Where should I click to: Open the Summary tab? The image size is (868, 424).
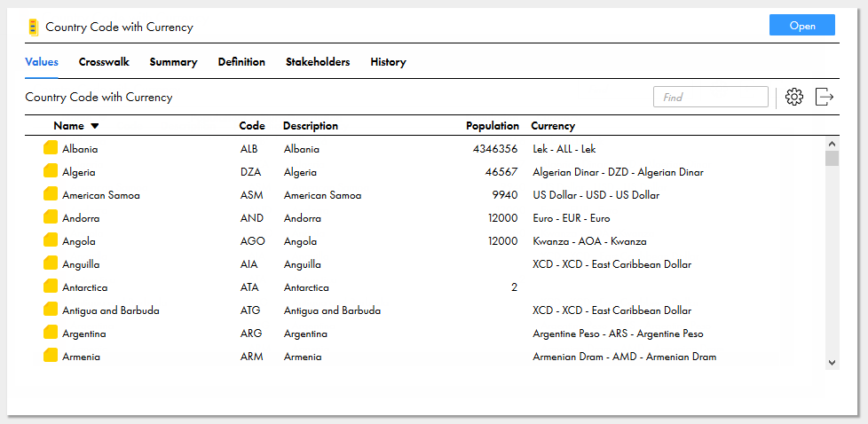[x=173, y=62]
